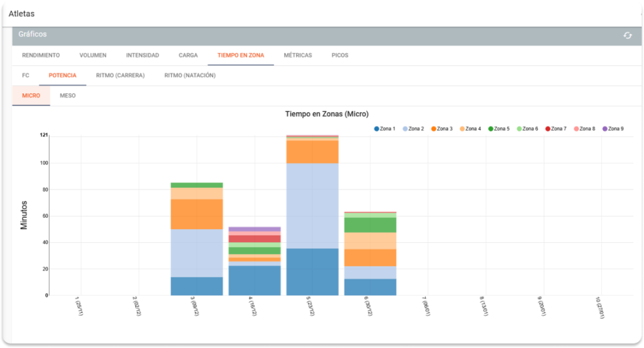Click the Micro cycle view tab

(x=31, y=96)
